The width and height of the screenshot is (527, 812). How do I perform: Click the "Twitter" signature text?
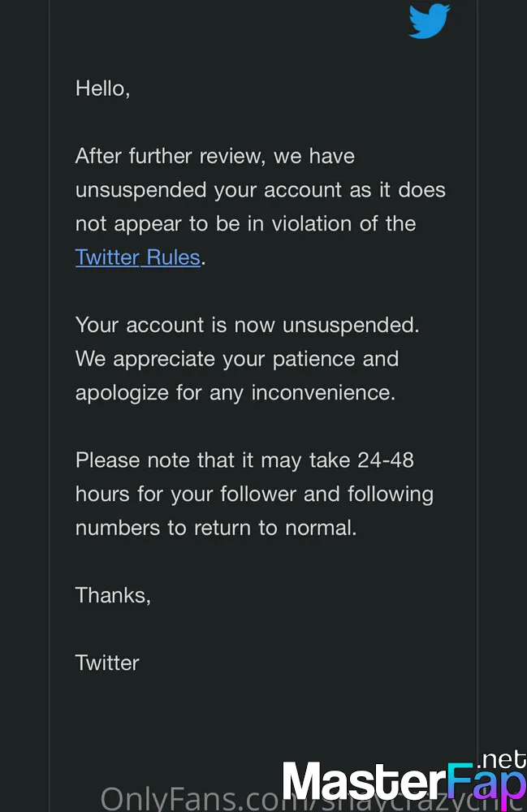coord(107,663)
